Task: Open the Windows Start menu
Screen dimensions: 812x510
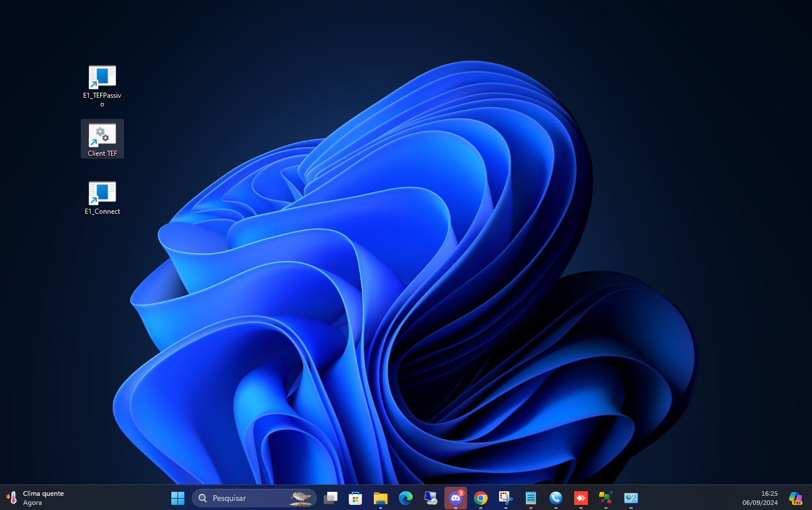Action: [178, 498]
